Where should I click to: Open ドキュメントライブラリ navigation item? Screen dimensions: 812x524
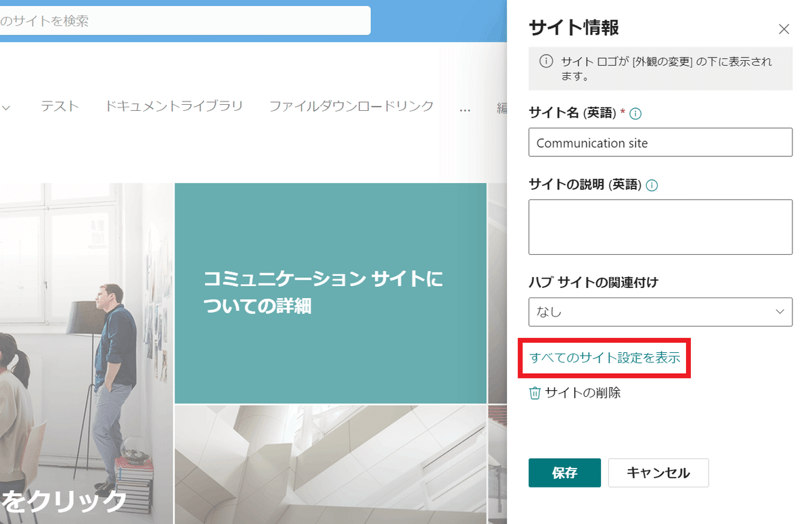[x=174, y=106]
